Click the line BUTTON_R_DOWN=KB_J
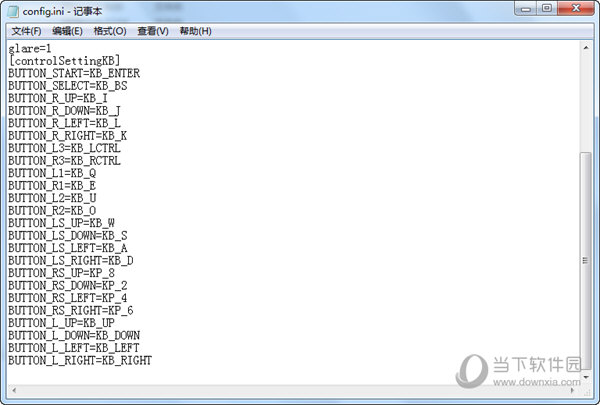Screen dimensions: 600x405 (64, 111)
